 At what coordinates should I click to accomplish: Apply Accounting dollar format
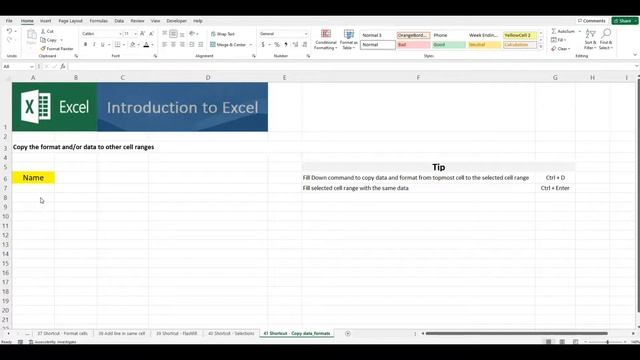point(263,44)
